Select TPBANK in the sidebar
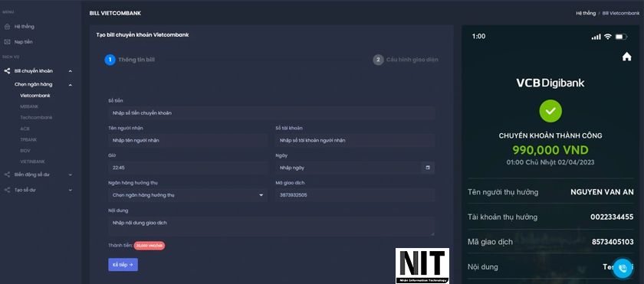The width and height of the screenshot is (644, 284). 28,140
